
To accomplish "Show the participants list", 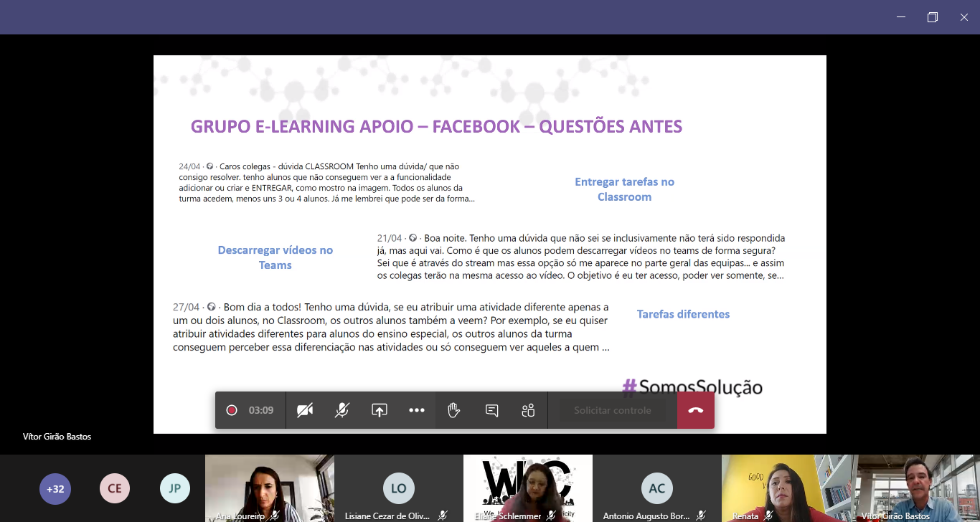I will click(x=529, y=410).
